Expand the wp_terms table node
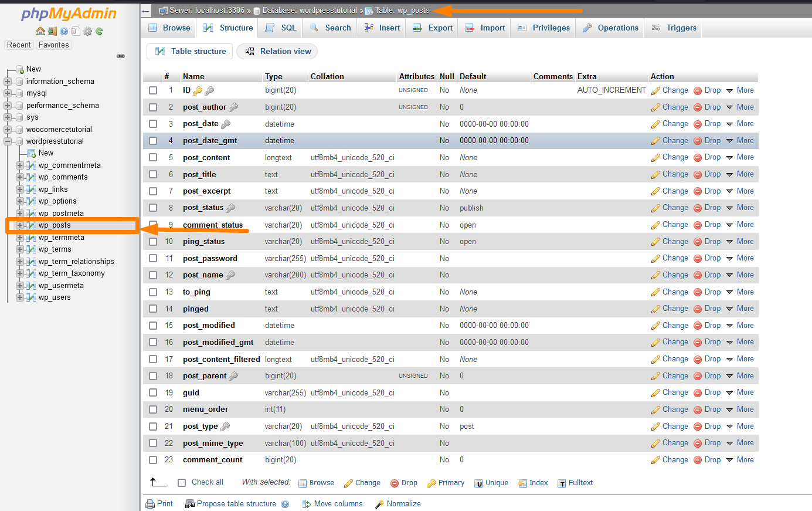The image size is (812, 511). click(20, 249)
